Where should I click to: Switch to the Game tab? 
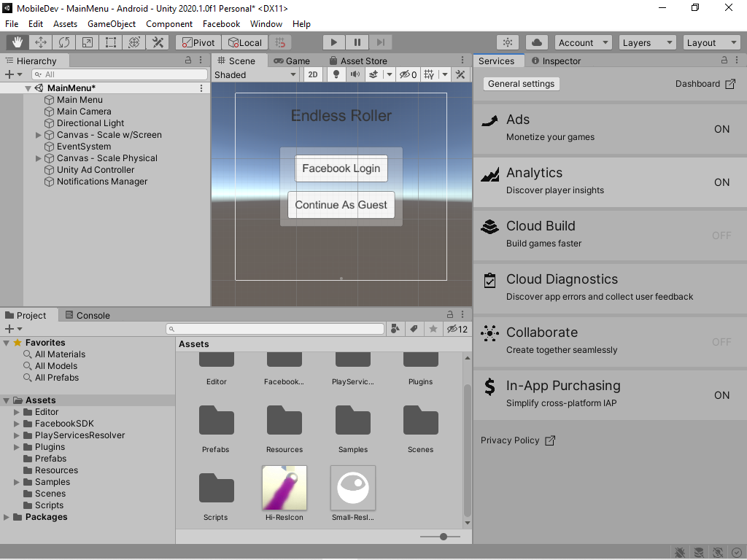pos(292,61)
